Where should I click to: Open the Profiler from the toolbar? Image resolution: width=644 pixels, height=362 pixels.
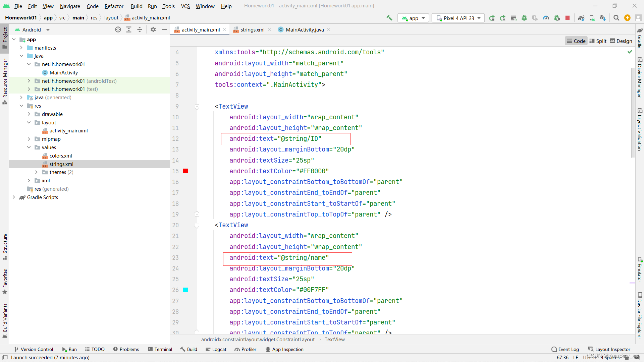click(546, 18)
